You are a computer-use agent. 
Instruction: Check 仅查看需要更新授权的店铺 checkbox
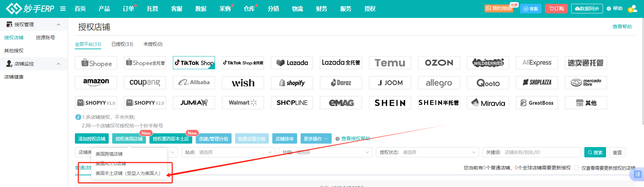tap(576, 168)
